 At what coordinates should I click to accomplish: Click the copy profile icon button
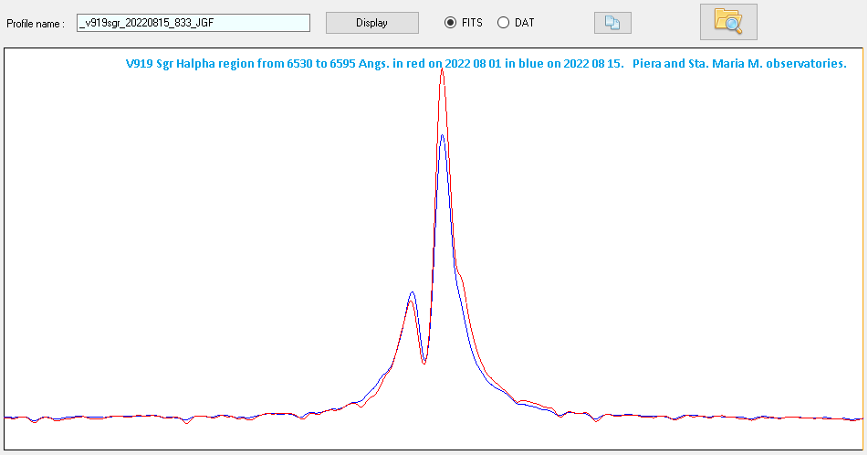point(612,23)
